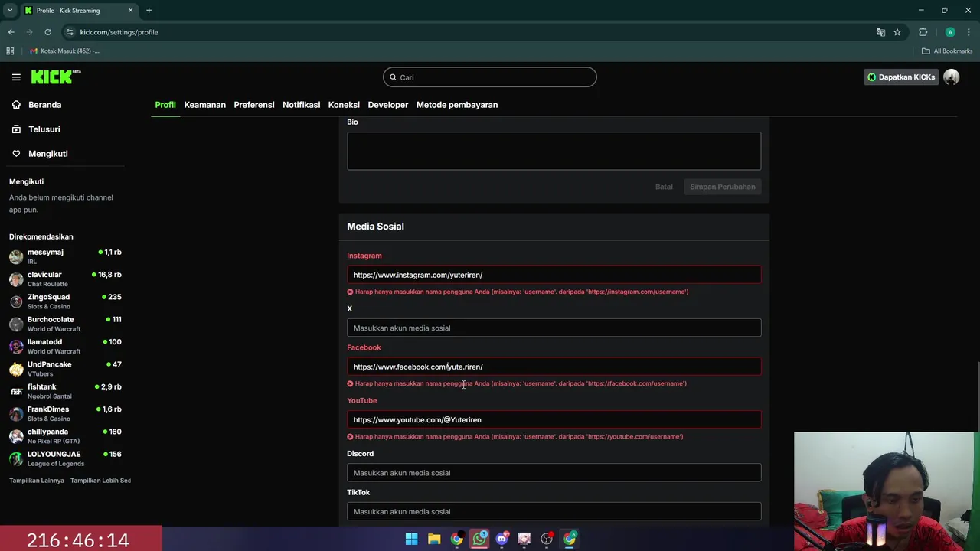Image resolution: width=980 pixels, height=551 pixels.
Task: View site info icon in address bar
Action: (x=70, y=32)
